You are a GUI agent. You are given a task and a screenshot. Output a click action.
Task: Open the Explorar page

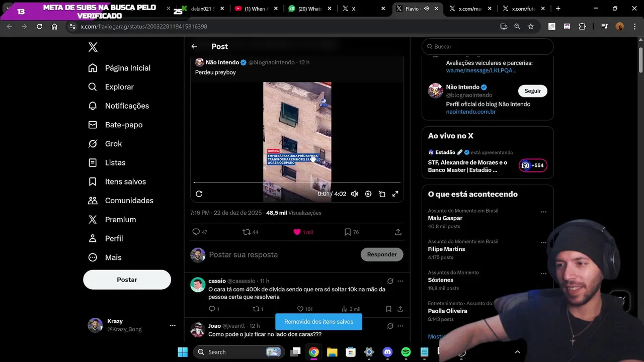click(111, 87)
